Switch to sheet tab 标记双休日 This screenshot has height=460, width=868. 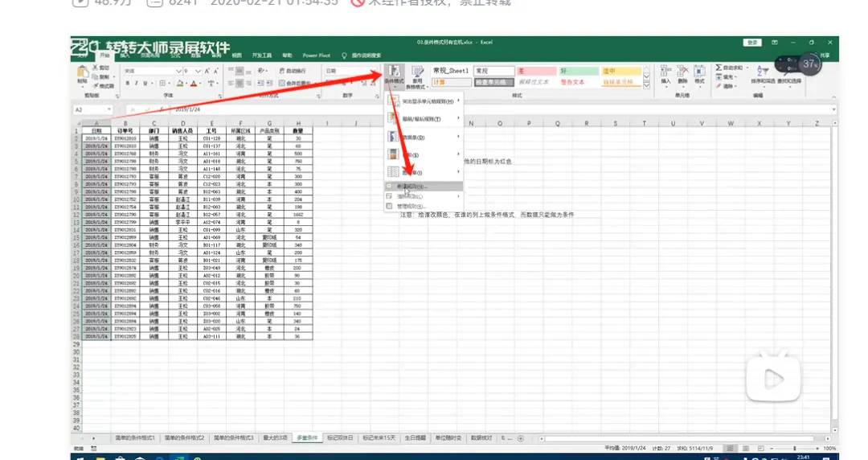coord(340,437)
